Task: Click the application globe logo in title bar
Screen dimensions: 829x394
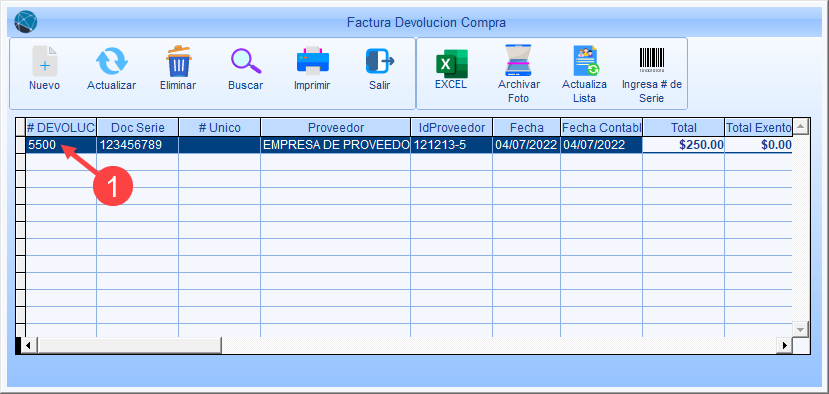Action: [24, 22]
